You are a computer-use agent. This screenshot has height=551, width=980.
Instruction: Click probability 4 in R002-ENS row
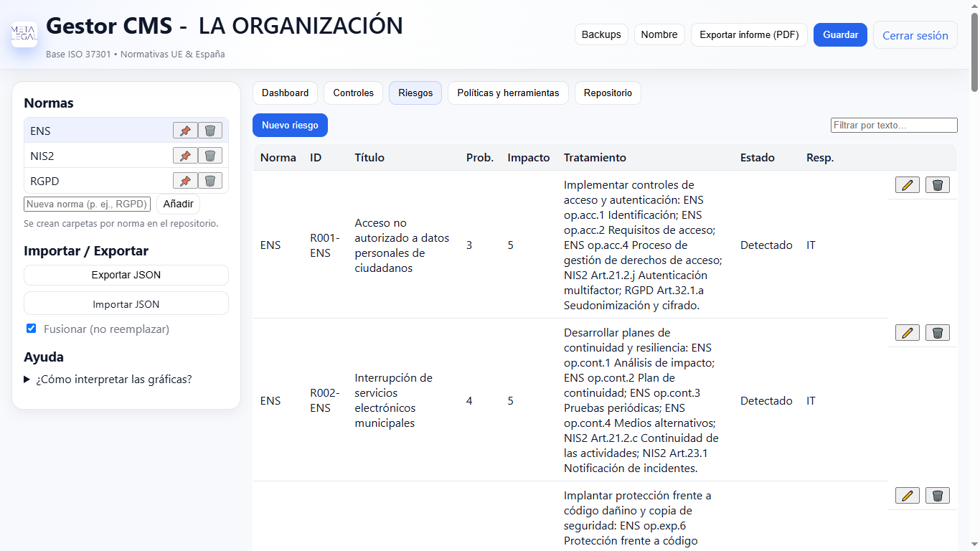click(x=469, y=400)
